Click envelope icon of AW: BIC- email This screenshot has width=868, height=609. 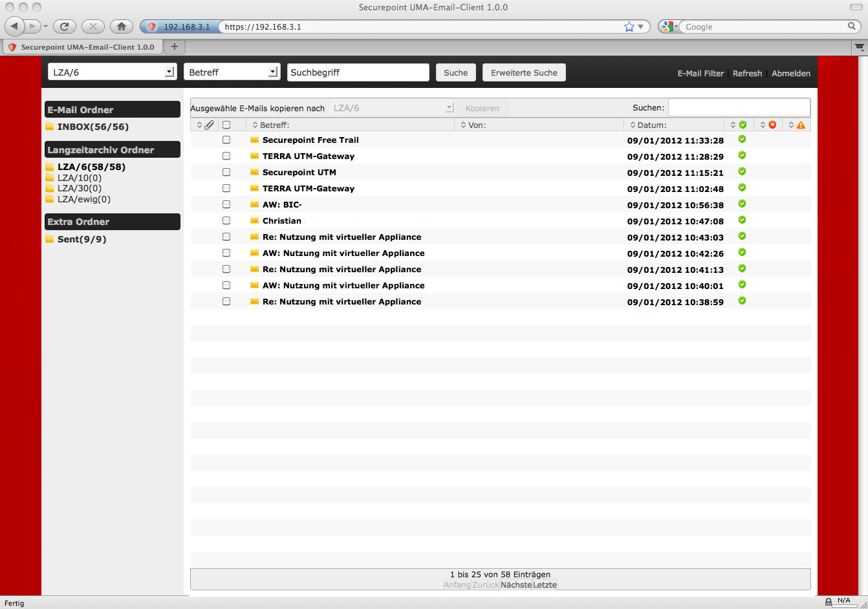(254, 204)
